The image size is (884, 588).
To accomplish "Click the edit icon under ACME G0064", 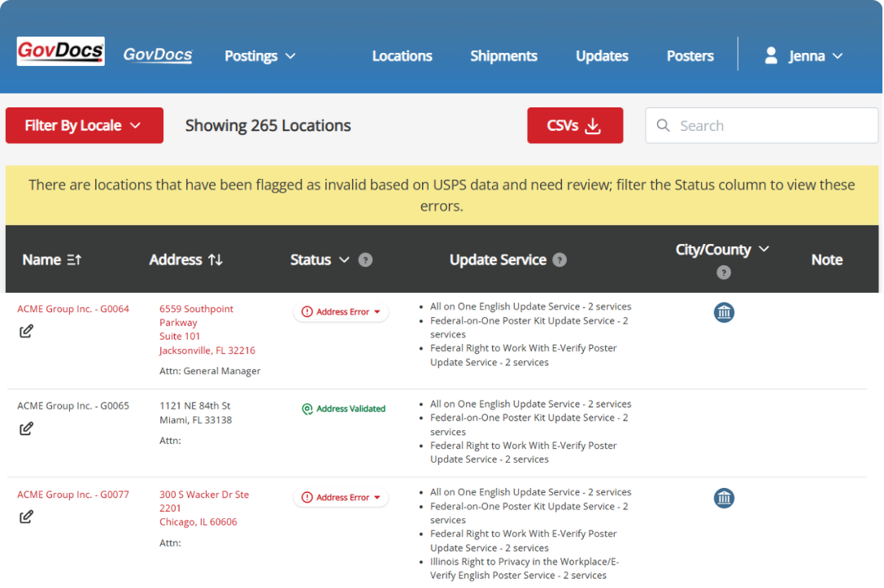I will click(x=26, y=331).
